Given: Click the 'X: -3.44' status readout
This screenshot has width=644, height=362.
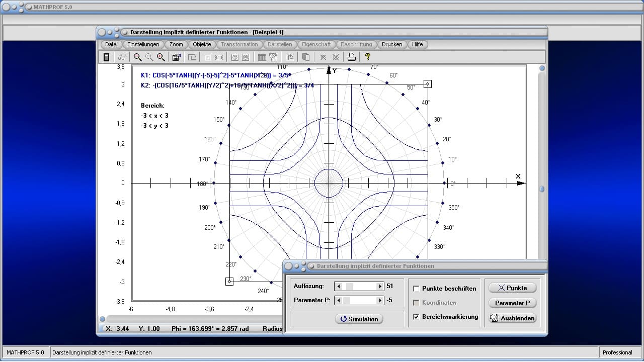Looking at the screenshot, I should (x=117, y=328).
